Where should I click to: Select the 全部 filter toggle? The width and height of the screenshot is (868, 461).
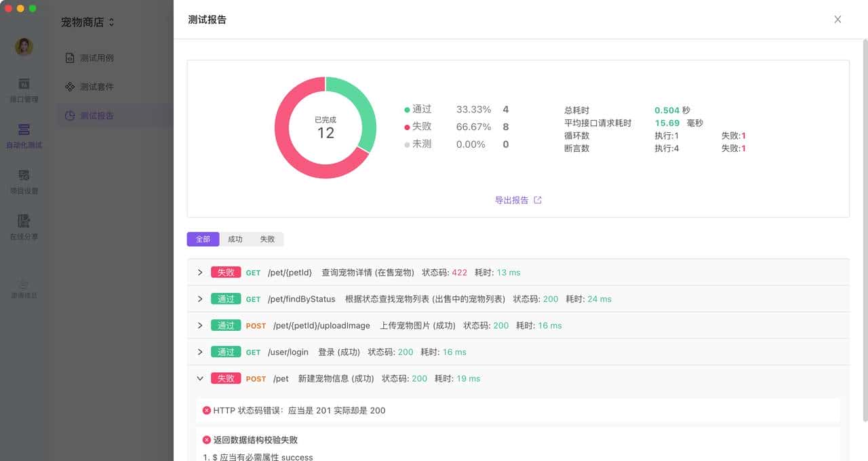202,239
